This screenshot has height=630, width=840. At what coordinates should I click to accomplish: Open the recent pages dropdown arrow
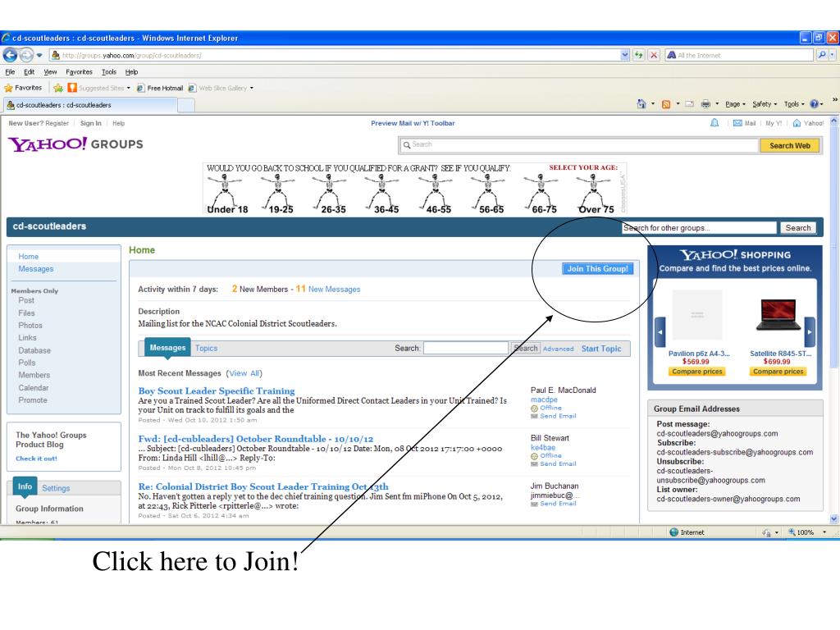pos(39,55)
